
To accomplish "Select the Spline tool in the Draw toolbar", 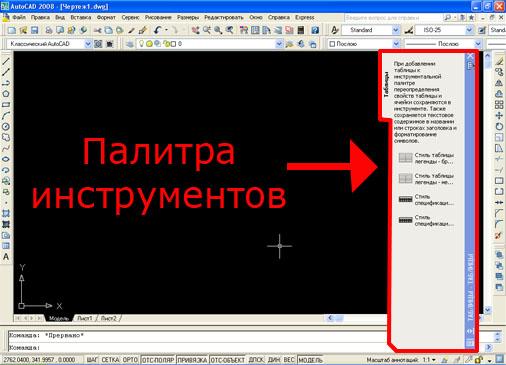I will point(6,148).
